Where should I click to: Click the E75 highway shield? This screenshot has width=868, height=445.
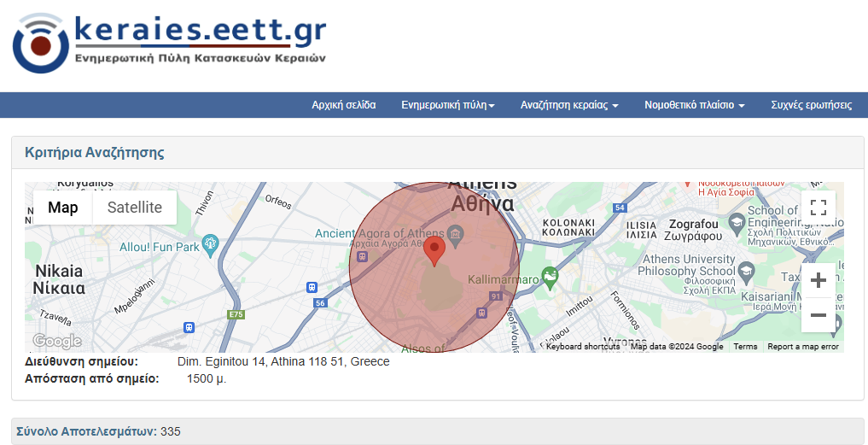236,314
